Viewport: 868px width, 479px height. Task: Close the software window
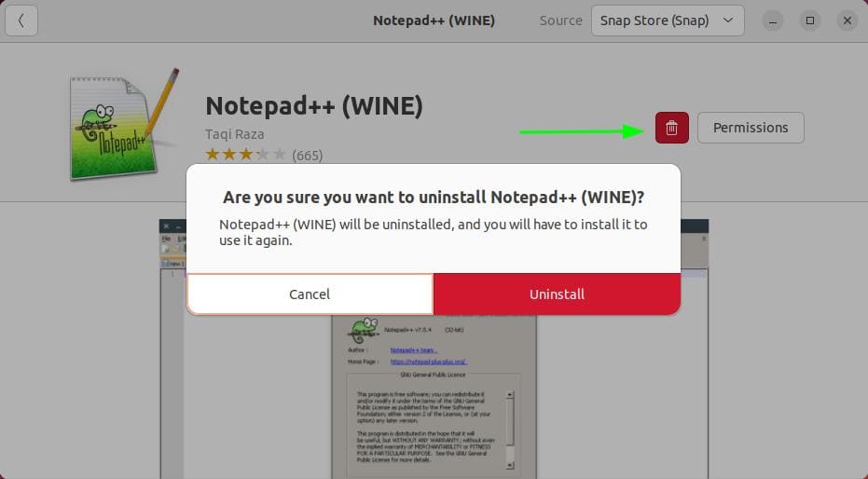pyautogui.click(x=847, y=21)
